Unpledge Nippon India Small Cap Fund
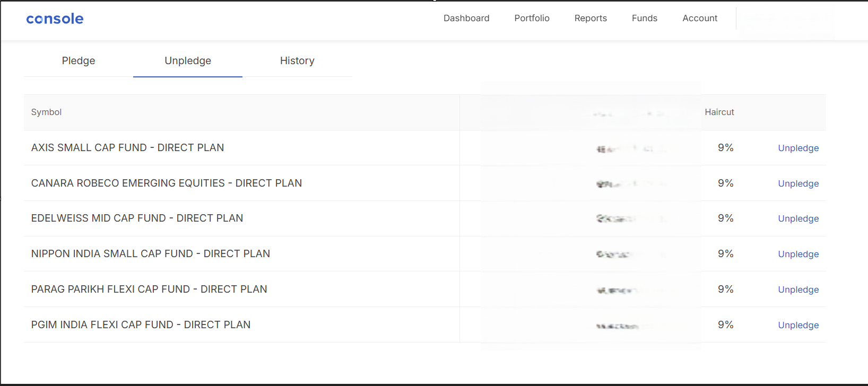The width and height of the screenshot is (868, 386). [798, 254]
